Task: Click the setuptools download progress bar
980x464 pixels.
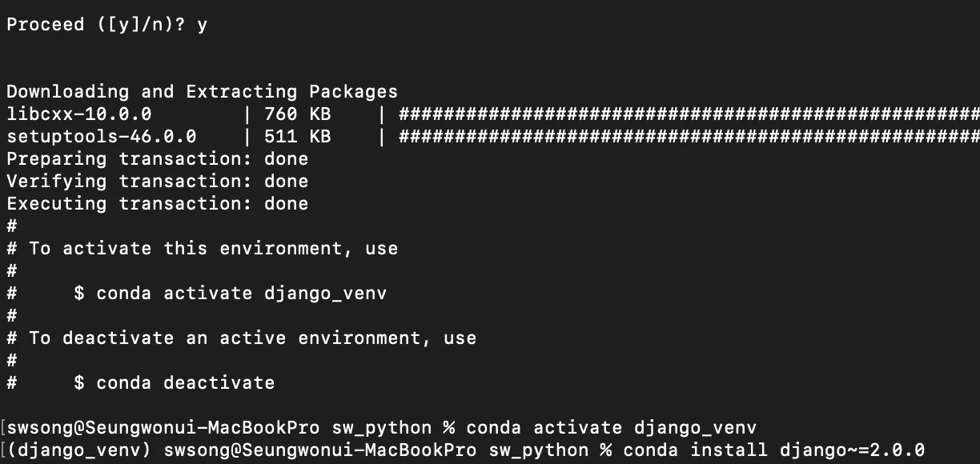Action: pos(689,137)
